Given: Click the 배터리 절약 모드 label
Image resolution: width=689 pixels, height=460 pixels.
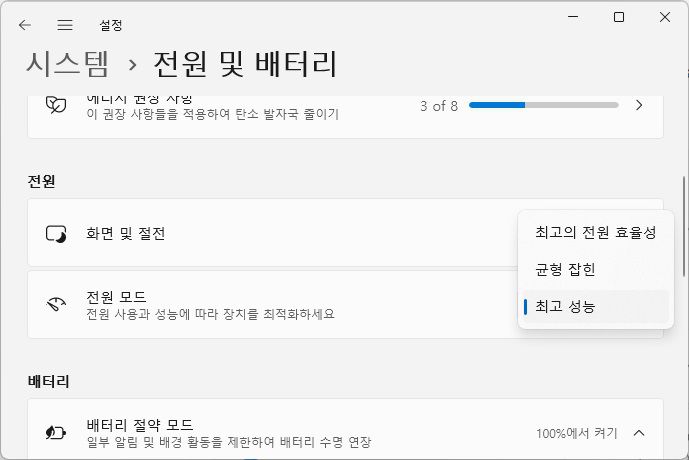Looking at the screenshot, I should 140,425.
